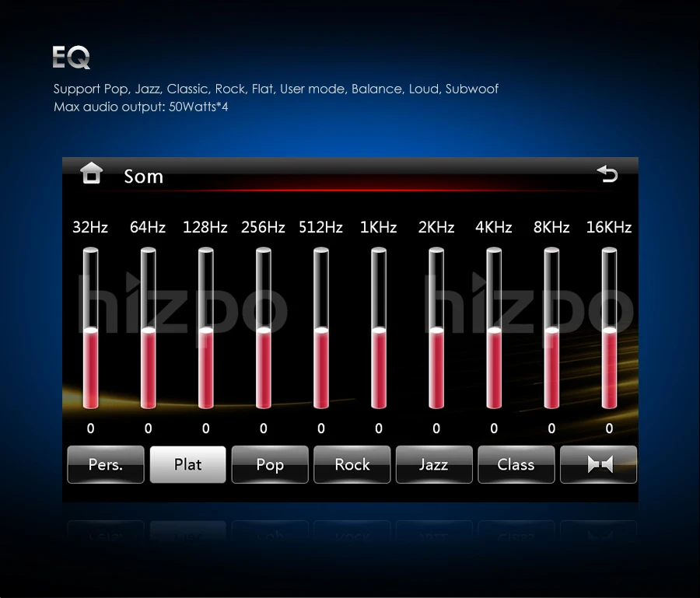
Task: Click the 0 value under 1KHz
Action: pos(379,428)
